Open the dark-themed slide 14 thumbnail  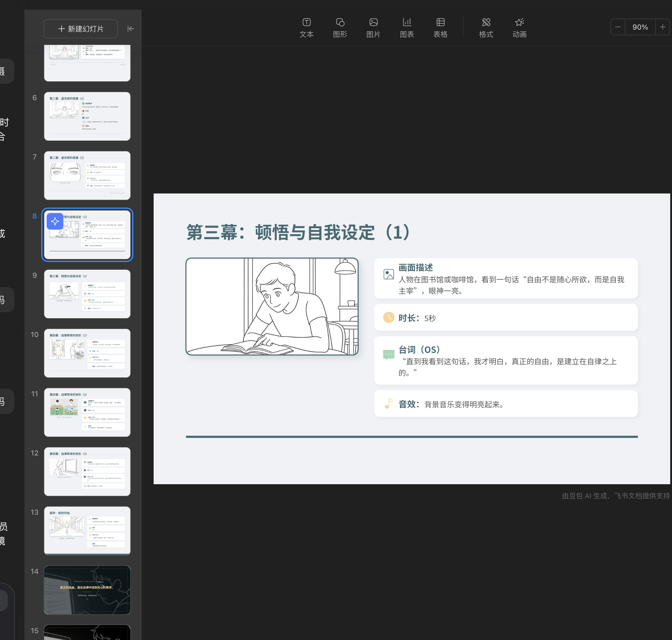[87, 590]
